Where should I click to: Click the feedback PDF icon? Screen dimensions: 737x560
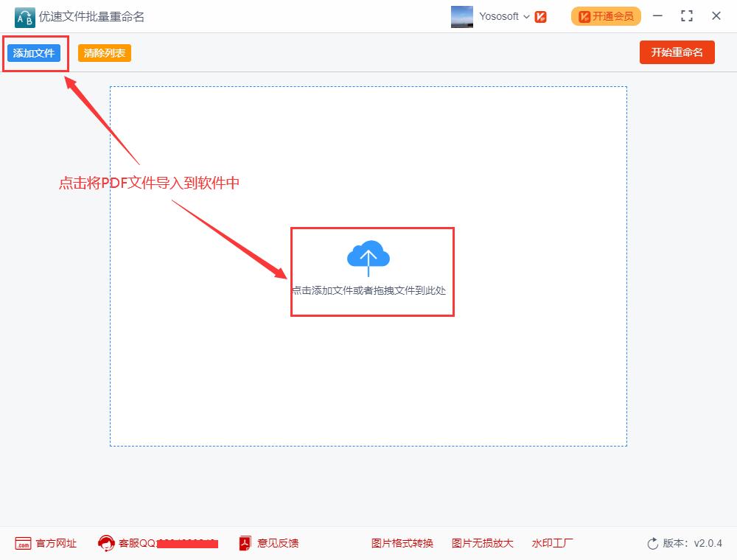click(245, 543)
